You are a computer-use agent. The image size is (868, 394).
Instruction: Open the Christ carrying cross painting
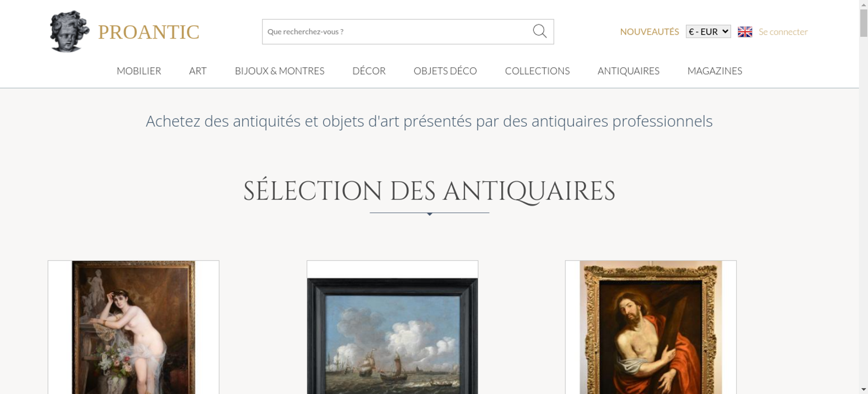coord(651,327)
